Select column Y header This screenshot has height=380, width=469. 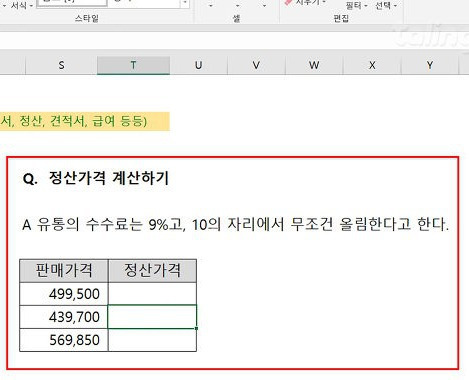point(430,65)
